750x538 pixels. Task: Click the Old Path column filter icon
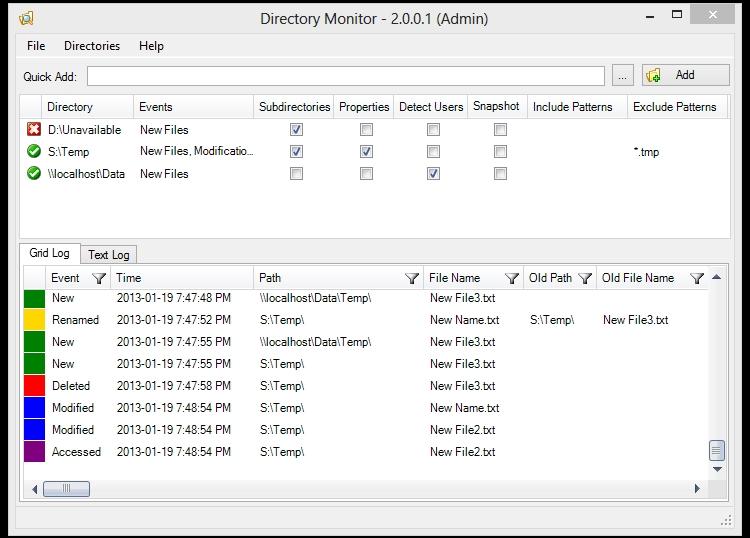(x=585, y=278)
